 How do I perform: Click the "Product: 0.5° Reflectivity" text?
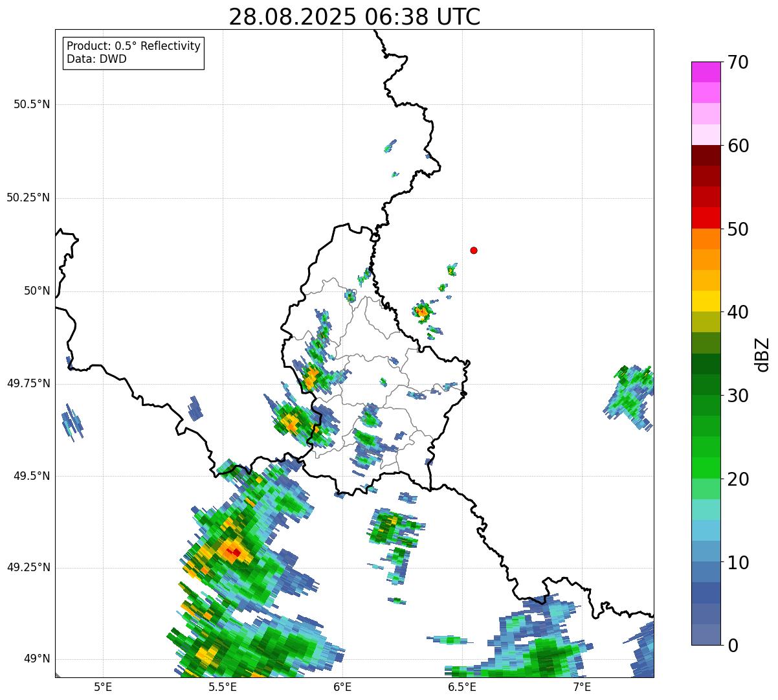point(134,47)
